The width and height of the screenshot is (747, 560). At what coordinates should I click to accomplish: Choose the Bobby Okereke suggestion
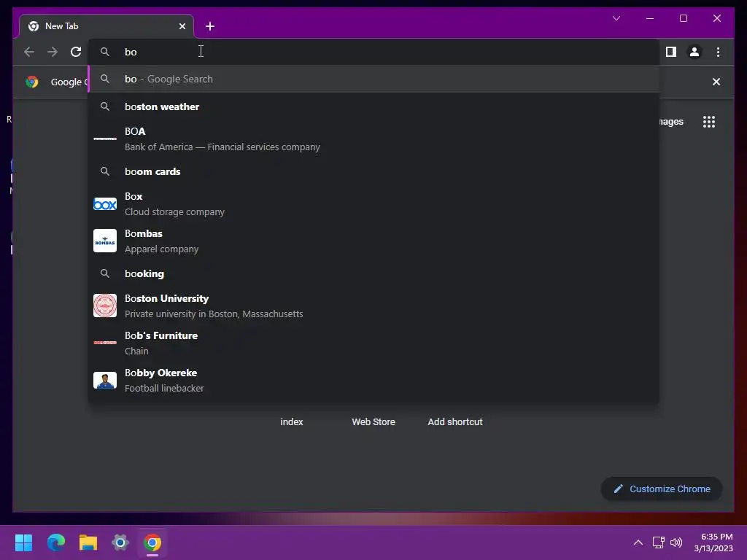[x=374, y=380]
